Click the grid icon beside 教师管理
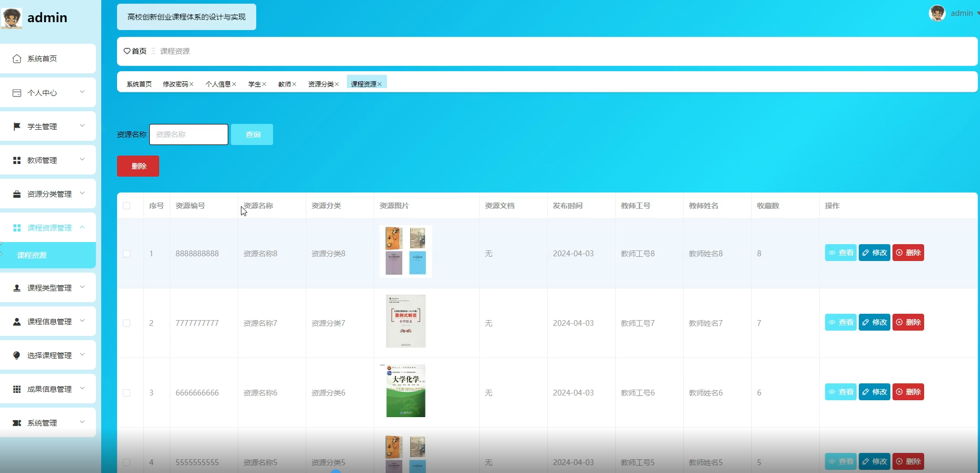The height and width of the screenshot is (473, 980). [x=17, y=160]
